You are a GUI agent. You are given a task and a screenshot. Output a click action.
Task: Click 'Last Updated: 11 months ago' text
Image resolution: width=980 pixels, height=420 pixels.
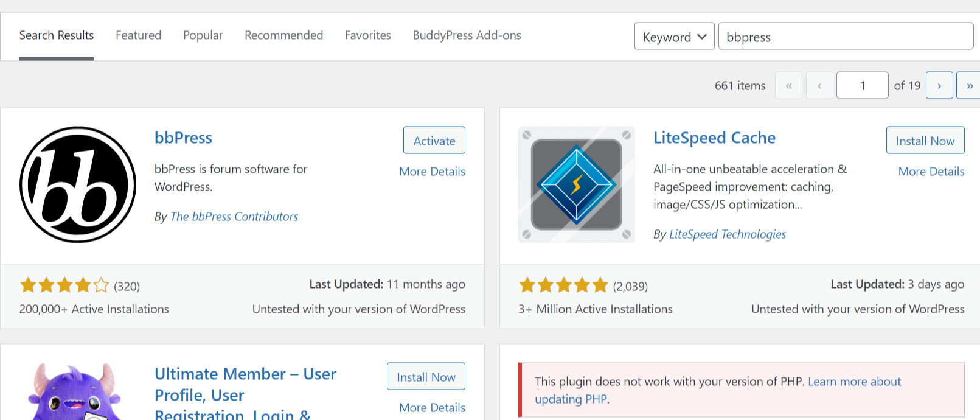tap(387, 284)
